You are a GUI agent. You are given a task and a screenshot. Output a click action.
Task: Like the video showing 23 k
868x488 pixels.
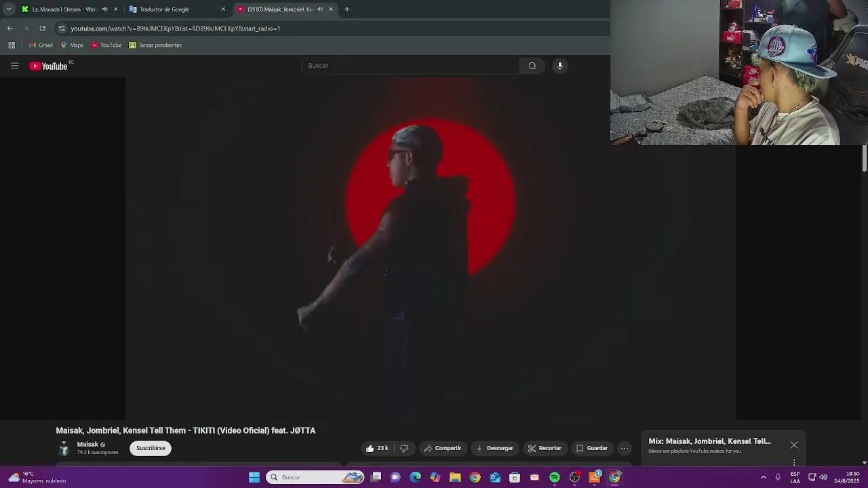tap(377, 448)
